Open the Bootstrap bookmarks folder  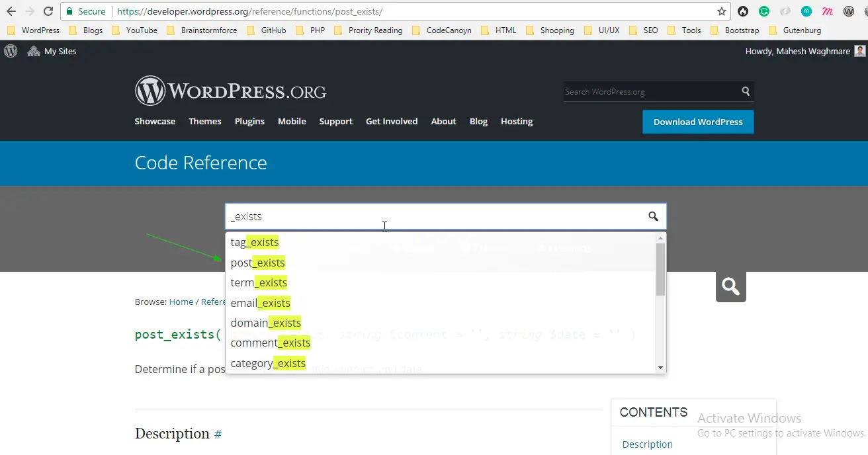coord(735,30)
